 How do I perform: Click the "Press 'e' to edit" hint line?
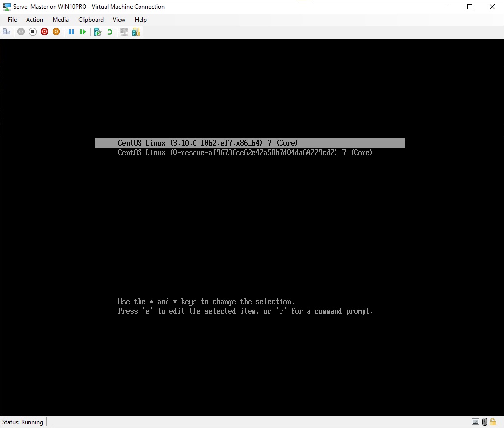click(245, 311)
